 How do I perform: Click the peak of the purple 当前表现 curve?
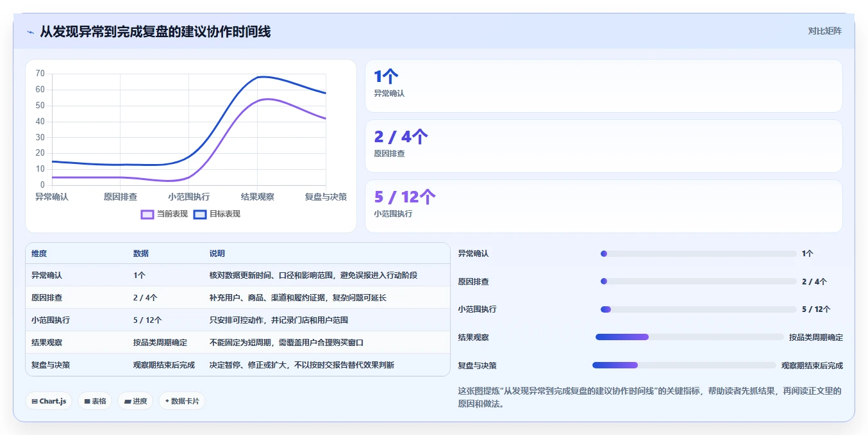266,99
